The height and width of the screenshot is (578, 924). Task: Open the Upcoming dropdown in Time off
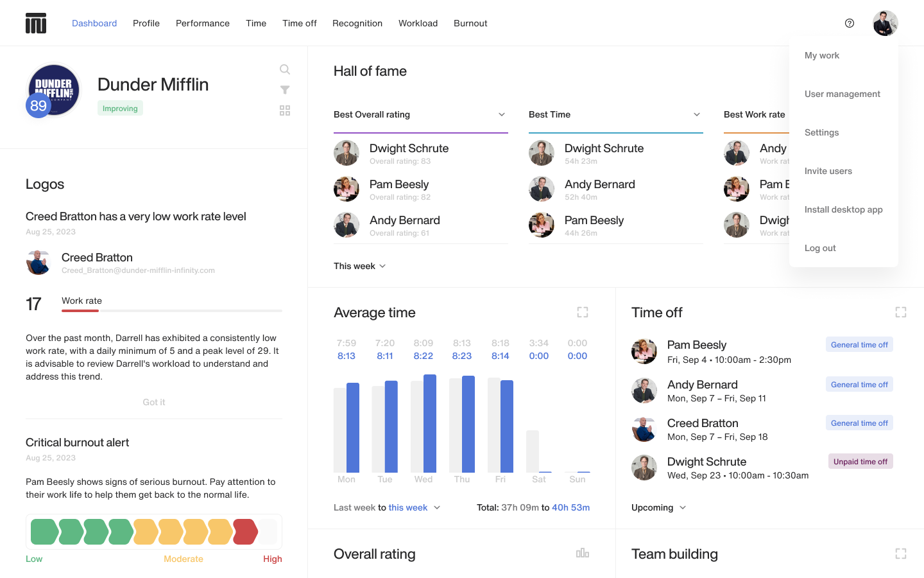click(658, 507)
